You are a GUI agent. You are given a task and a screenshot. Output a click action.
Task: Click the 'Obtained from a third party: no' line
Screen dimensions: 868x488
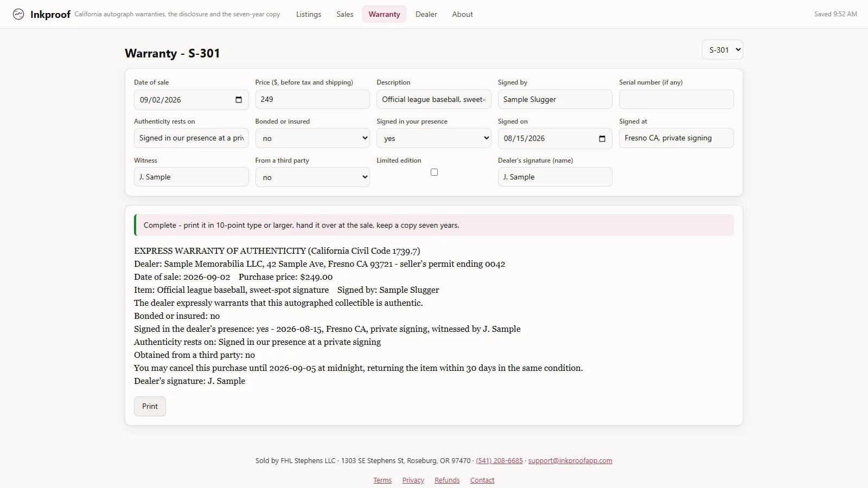click(x=194, y=355)
